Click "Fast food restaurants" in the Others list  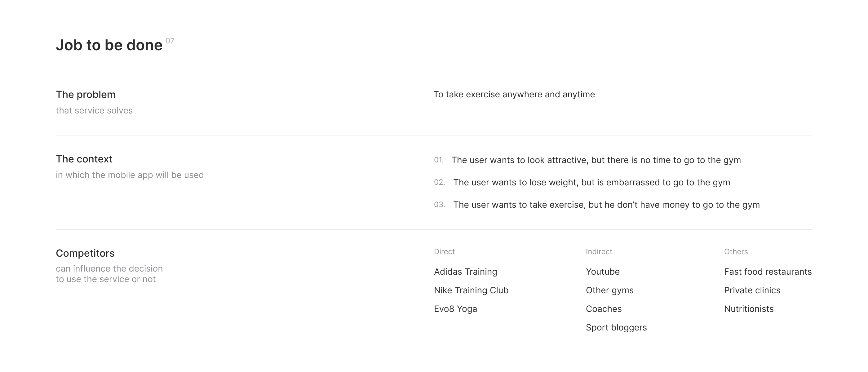[x=768, y=272]
